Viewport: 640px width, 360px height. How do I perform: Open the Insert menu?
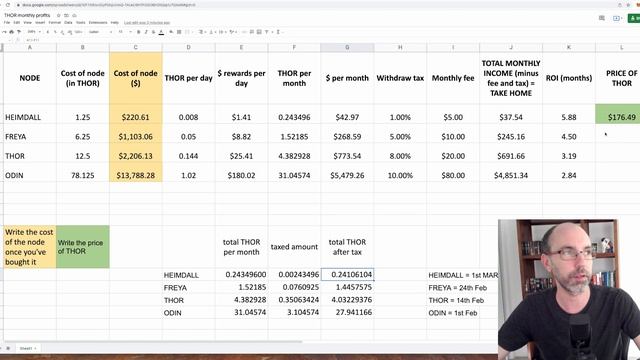40,22
